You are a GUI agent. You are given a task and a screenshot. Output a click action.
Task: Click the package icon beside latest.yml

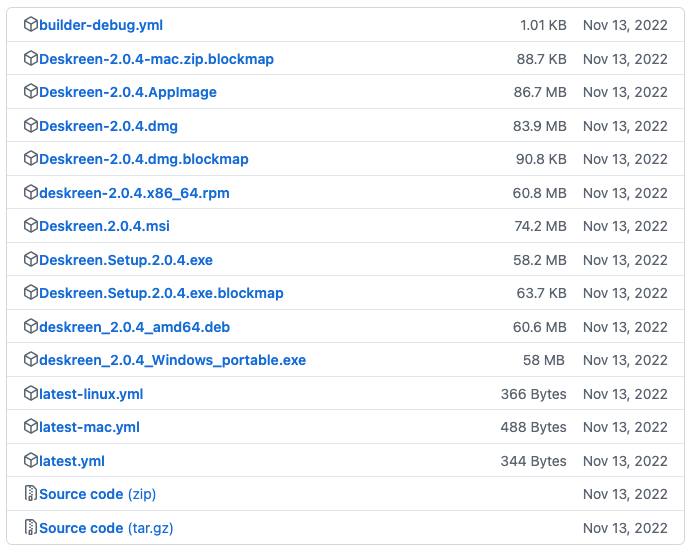[x=31, y=460]
